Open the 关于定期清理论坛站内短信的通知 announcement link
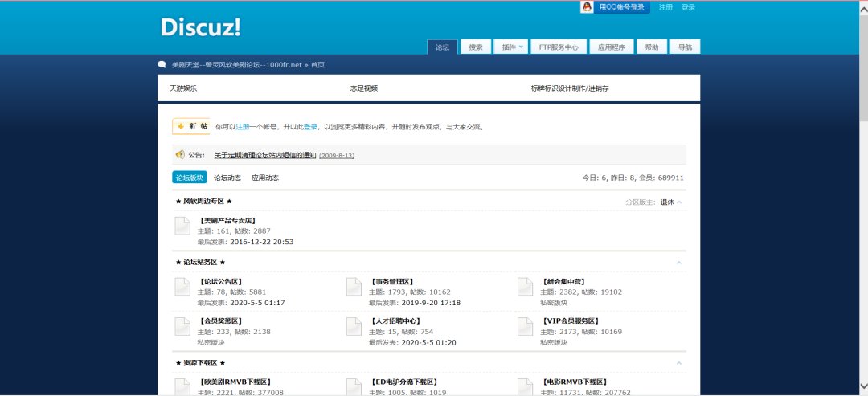868x396 pixels. (264, 155)
